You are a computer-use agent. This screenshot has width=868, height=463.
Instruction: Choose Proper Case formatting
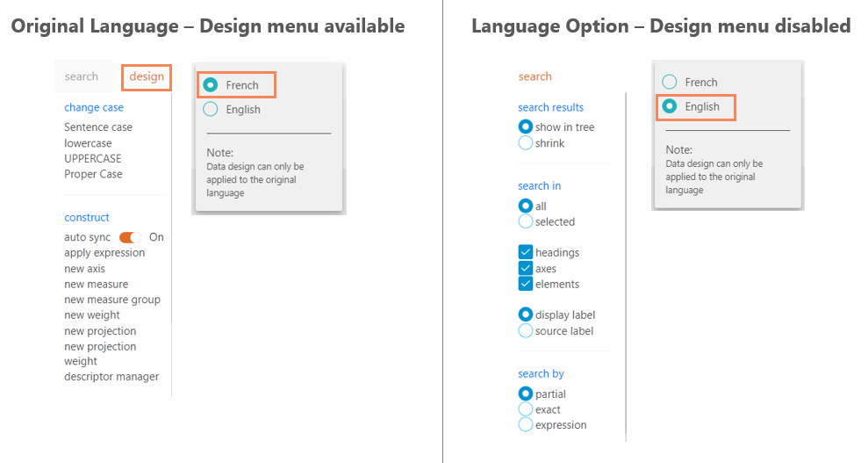point(93,174)
